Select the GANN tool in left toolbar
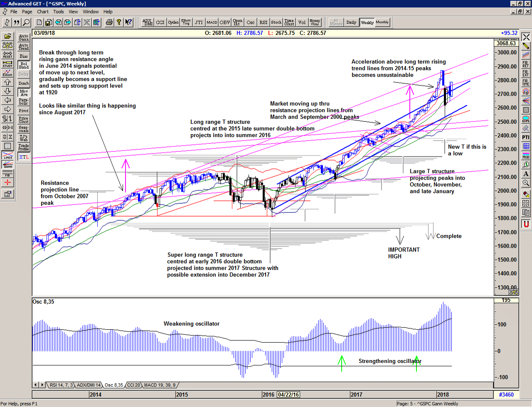 pyautogui.click(x=7, y=164)
